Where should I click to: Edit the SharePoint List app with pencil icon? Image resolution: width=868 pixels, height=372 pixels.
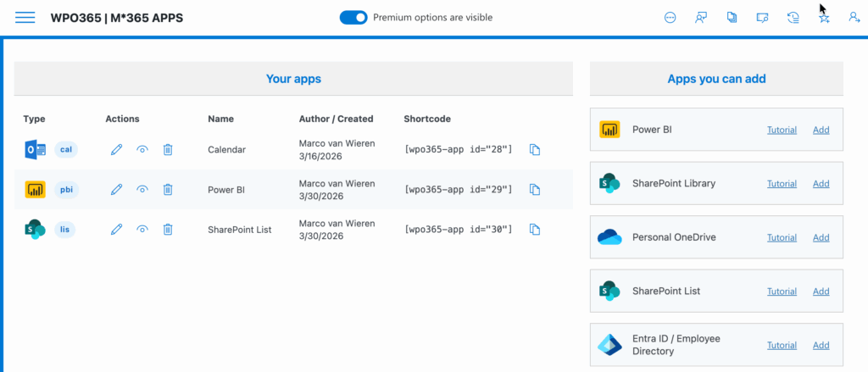coord(116,229)
